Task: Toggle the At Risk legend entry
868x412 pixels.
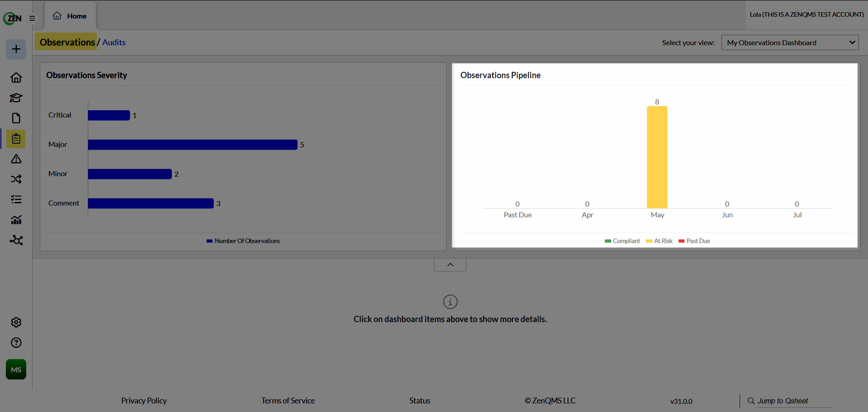Action: [x=660, y=241]
